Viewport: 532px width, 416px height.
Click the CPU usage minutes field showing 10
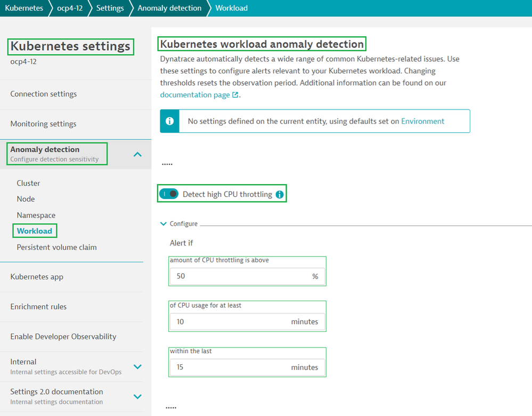247,321
